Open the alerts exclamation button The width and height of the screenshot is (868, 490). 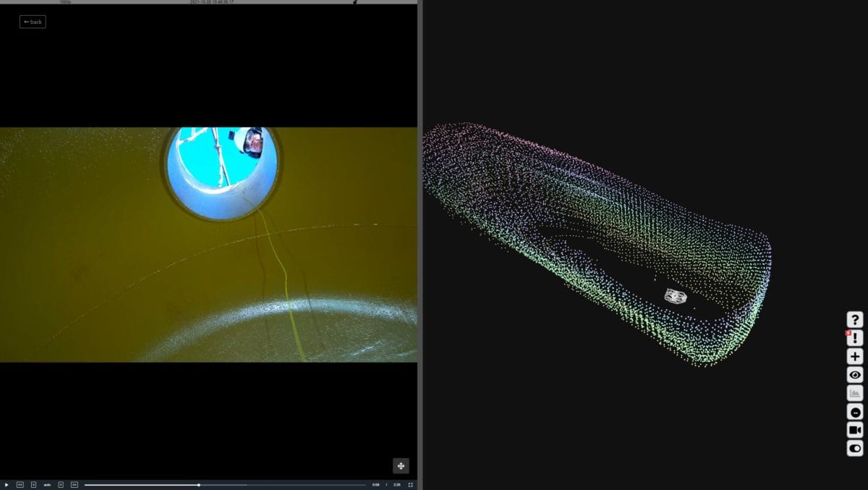pos(855,338)
